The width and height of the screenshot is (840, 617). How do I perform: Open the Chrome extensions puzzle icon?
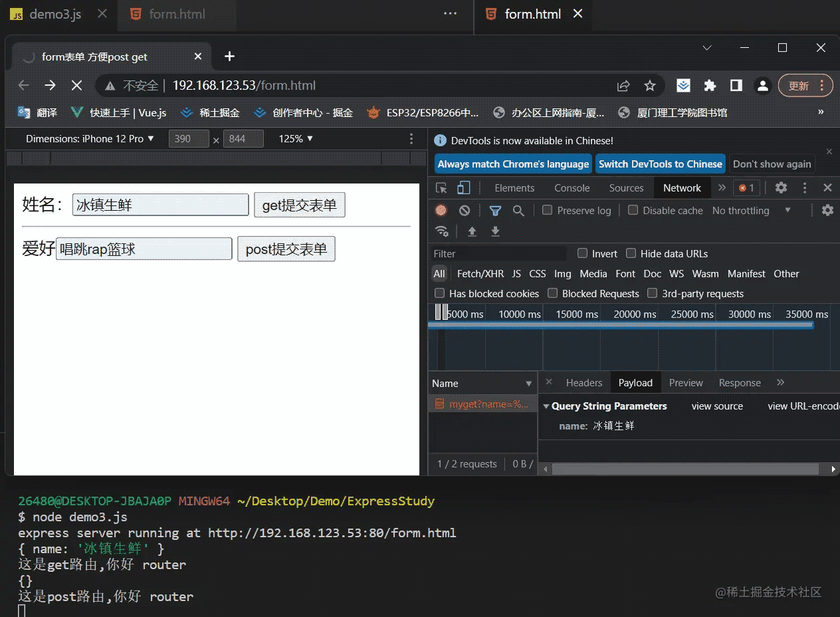coord(710,85)
